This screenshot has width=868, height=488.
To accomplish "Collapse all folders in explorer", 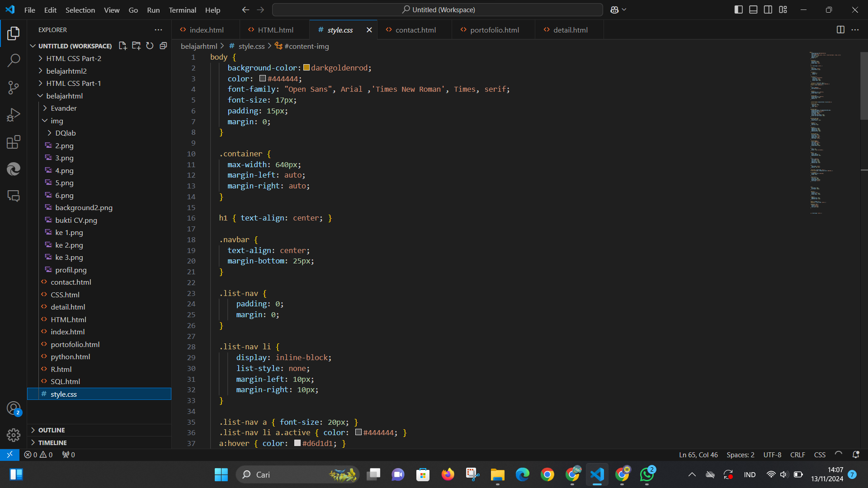I will [x=163, y=46].
